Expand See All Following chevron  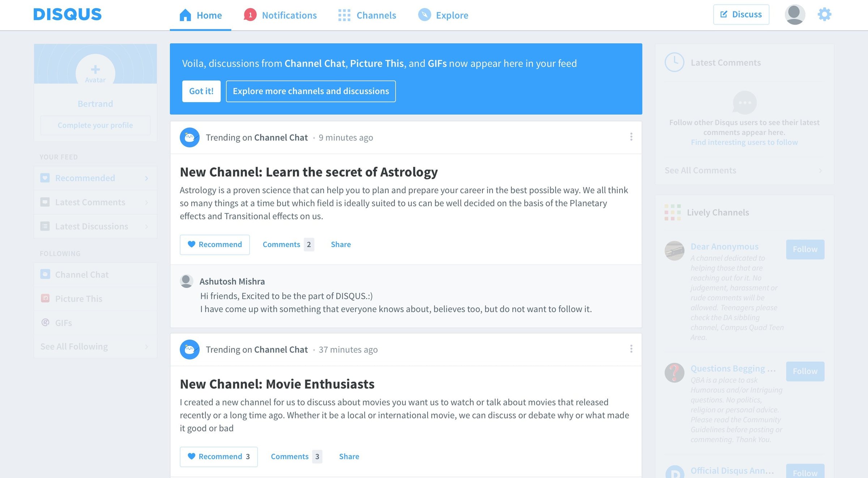(x=146, y=346)
